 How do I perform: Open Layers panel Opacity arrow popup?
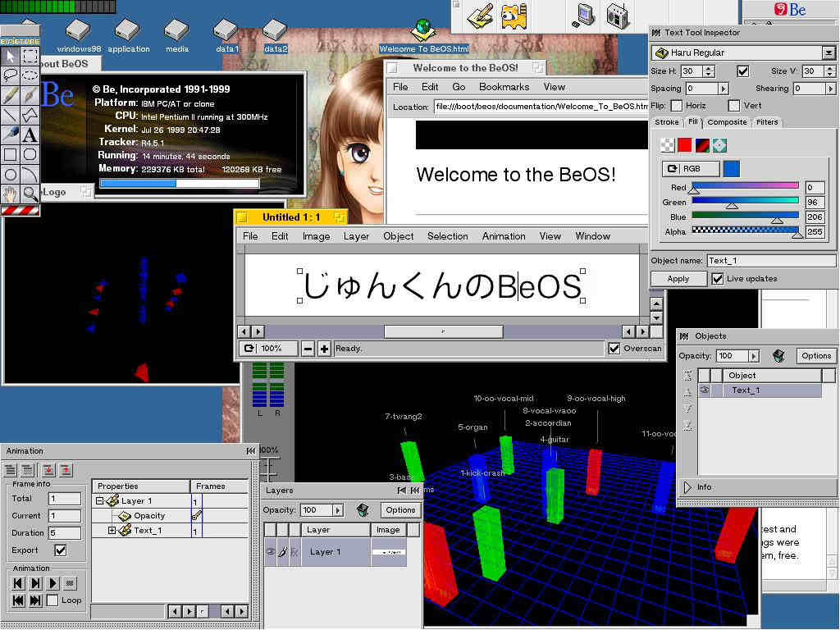click(338, 510)
